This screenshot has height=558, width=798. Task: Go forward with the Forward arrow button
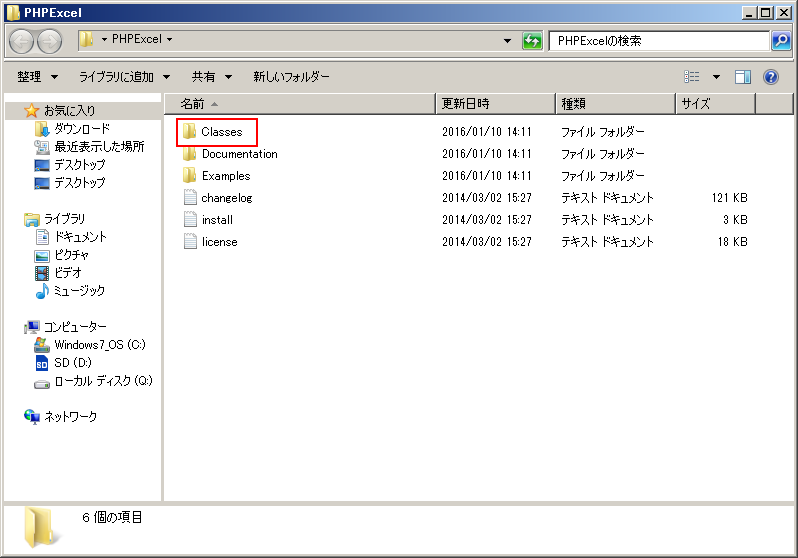tap(49, 41)
